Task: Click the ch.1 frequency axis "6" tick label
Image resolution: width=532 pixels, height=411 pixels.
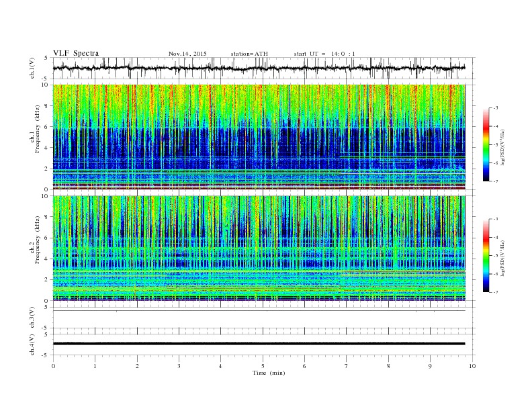Action: coord(46,127)
